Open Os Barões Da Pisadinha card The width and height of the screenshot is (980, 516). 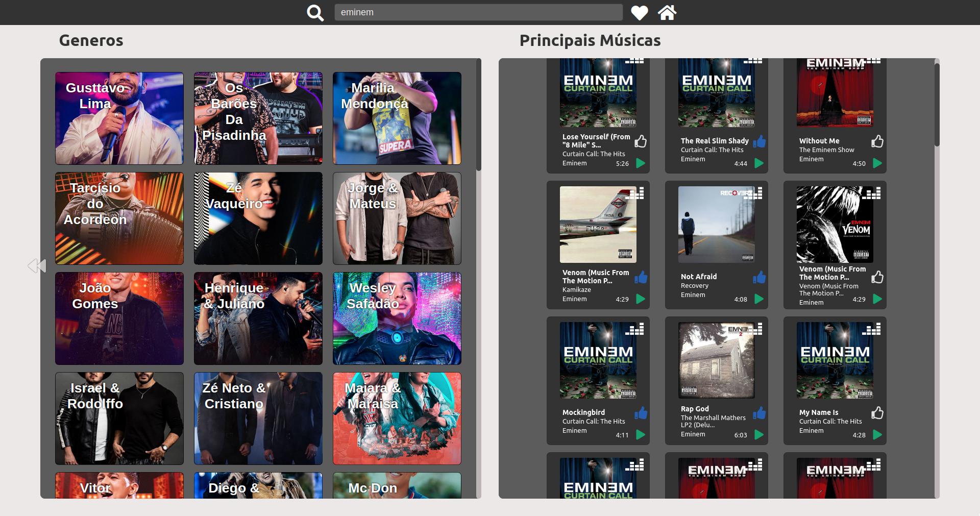point(258,118)
